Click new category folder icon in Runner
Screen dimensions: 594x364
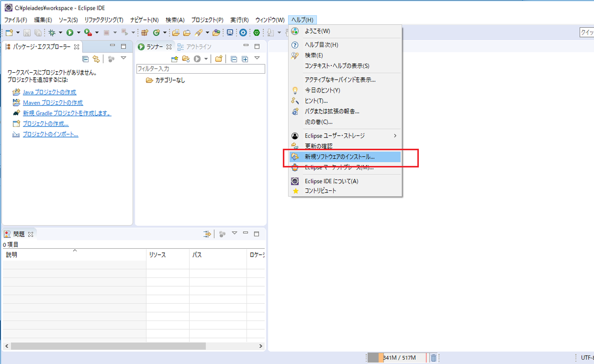coord(219,59)
